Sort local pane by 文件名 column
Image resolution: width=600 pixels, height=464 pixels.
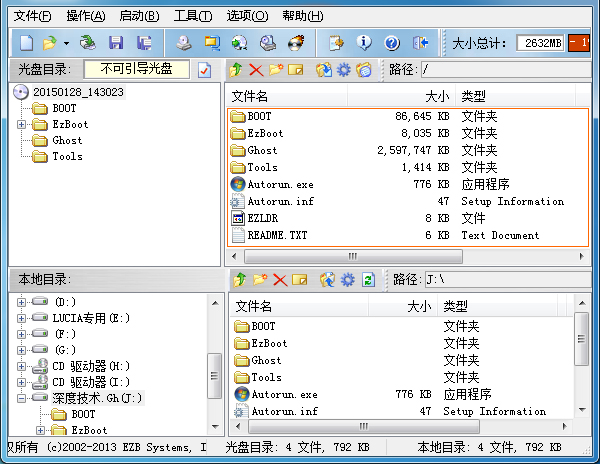coord(299,306)
